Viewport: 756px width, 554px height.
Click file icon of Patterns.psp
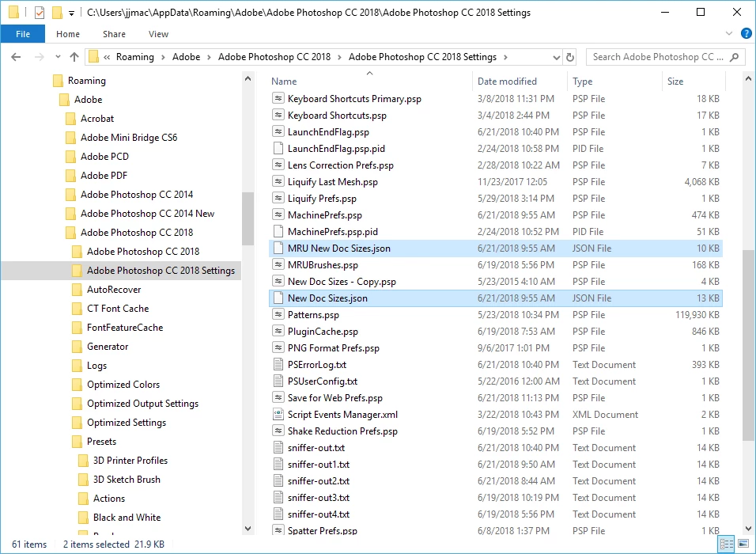click(278, 315)
